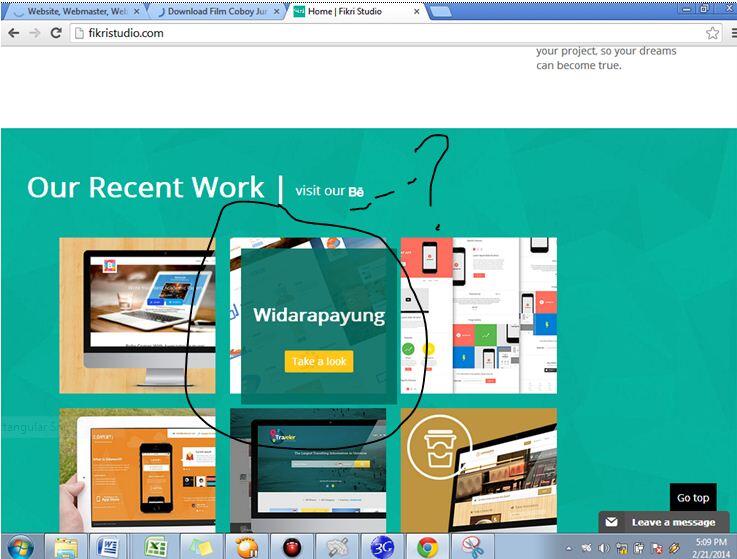The height and width of the screenshot is (559, 737).
Task: Open the orange iPad and phone thumbnail
Action: point(137,470)
